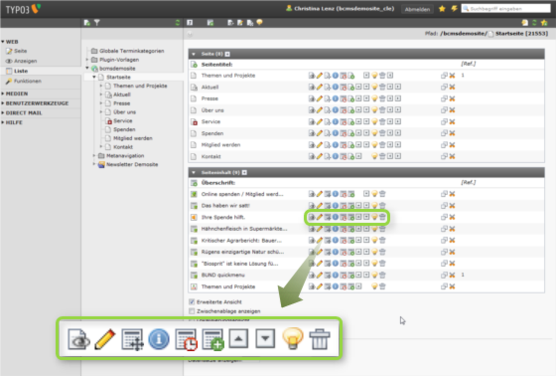Click pencil icon in Themen und Projekte page row
The height and width of the screenshot is (376, 556).
point(319,75)
